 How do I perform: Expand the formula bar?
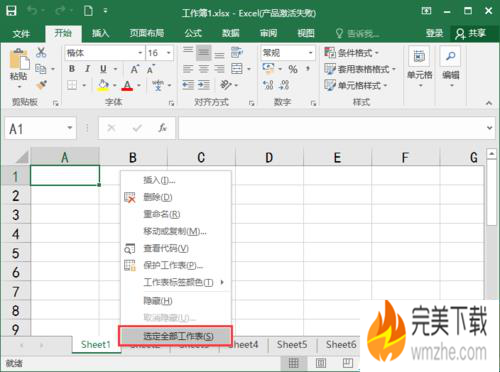[x=489, y=128]
